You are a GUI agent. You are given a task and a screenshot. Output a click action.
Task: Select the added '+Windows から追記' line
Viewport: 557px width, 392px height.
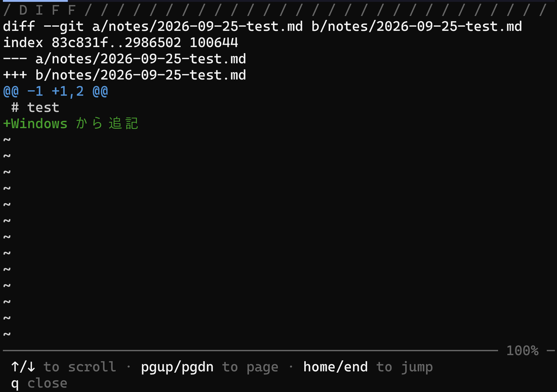(x=70, y=124)
